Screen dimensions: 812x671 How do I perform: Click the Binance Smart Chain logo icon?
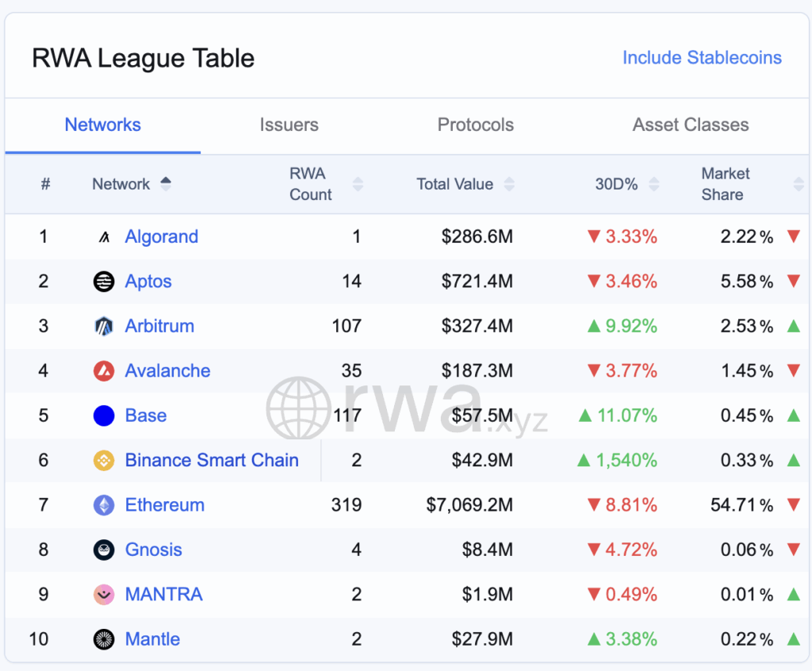pyautogui.click(x=104, y=460)
